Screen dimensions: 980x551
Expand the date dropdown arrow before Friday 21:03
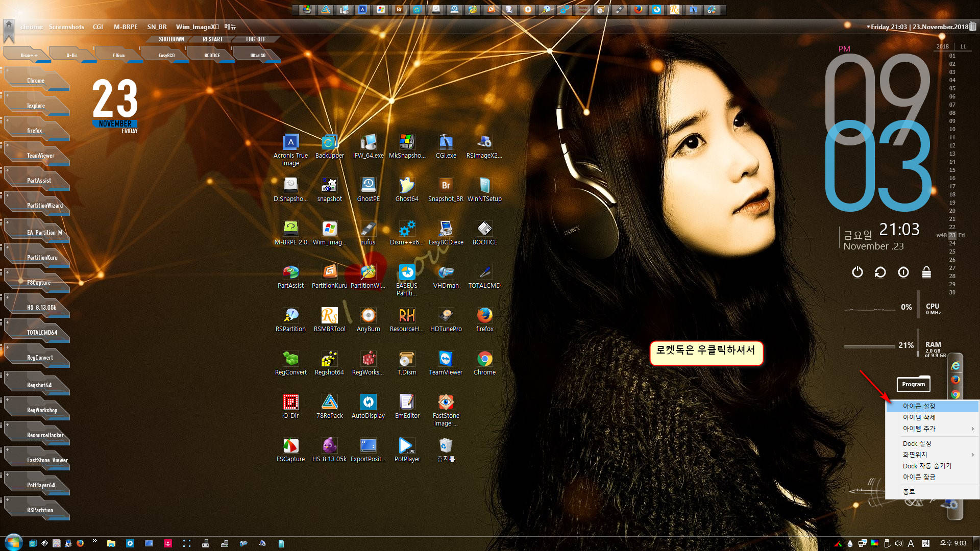[868, 27]
